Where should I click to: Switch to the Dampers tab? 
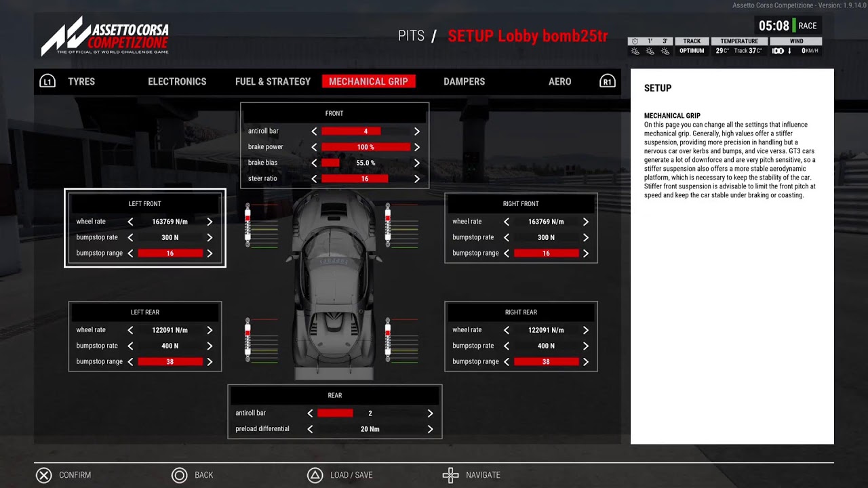[x=465, y=81]
